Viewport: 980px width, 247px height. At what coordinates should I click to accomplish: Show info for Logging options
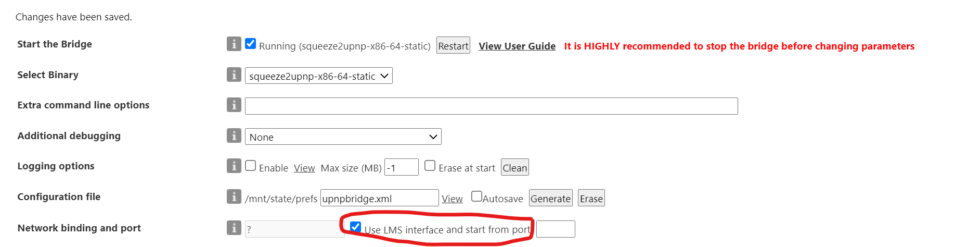pyautogui.click(x=234, y=166)
